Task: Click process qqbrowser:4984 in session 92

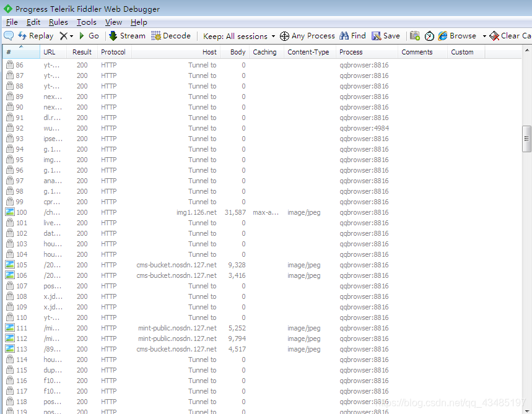Action: [364, 128]
